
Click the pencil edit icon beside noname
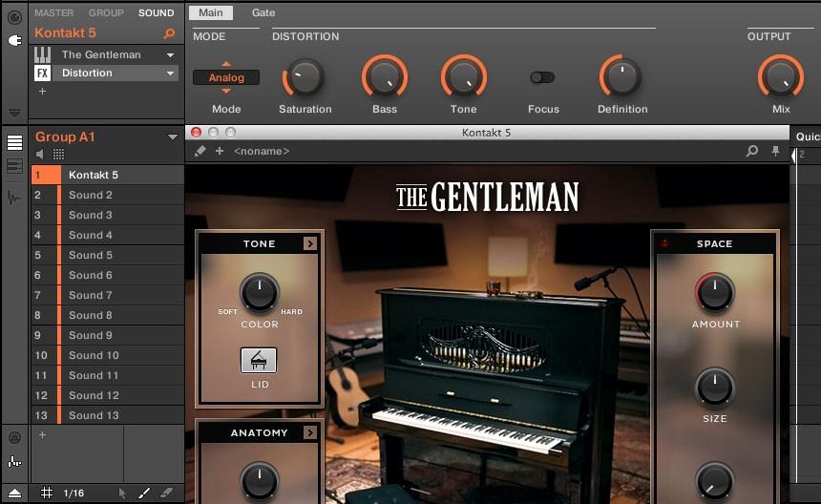pos(200,151)
